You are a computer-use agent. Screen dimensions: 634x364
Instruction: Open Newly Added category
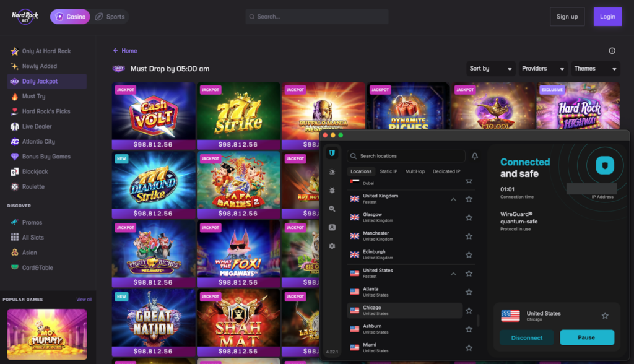pyautogui.click(x=46, y=66)
